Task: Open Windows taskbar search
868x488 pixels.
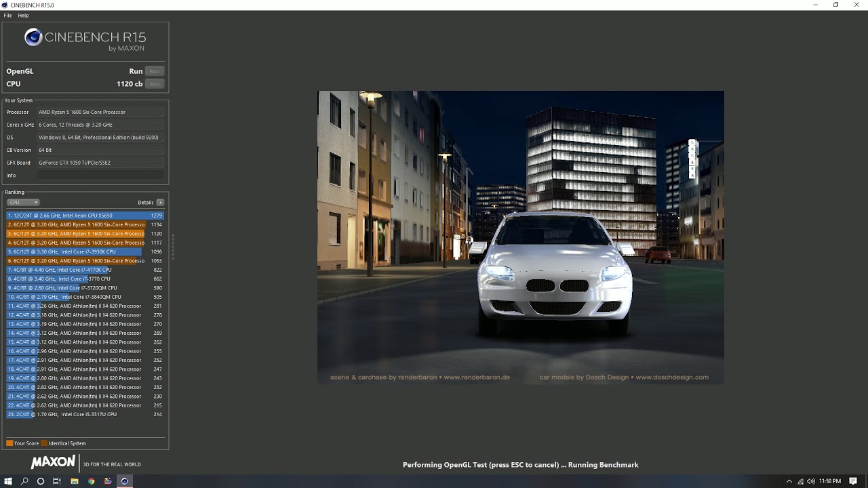Action: 25,481
